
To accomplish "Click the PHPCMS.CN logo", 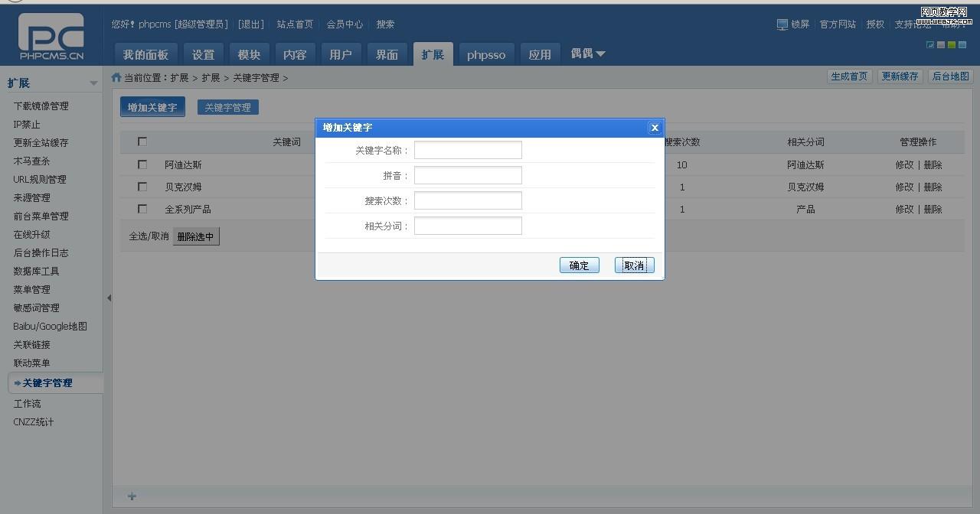I will click(x=51, y=36).
